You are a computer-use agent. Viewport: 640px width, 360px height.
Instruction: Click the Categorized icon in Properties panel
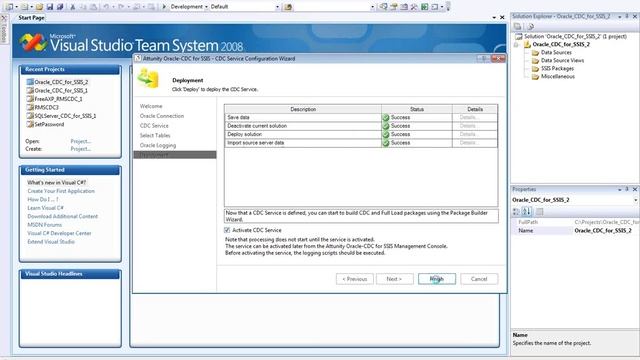[516, 211]
